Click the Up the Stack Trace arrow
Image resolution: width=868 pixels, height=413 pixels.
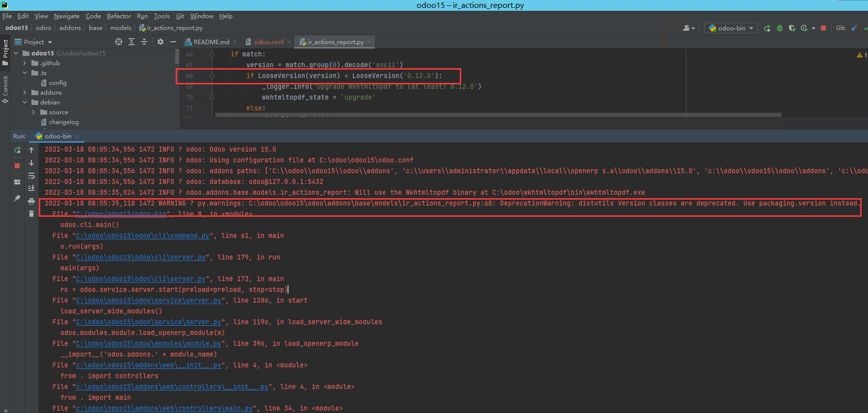pos(31,150)
